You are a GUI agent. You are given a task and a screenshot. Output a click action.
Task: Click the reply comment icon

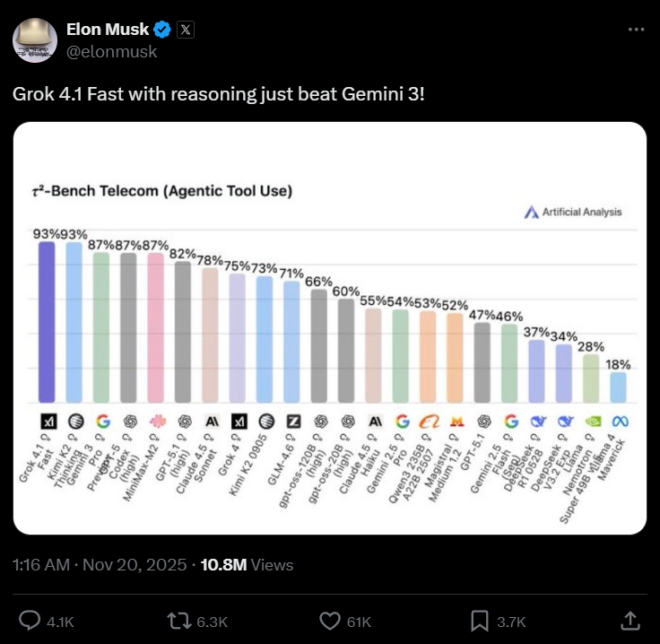click(x=30, y=621)
